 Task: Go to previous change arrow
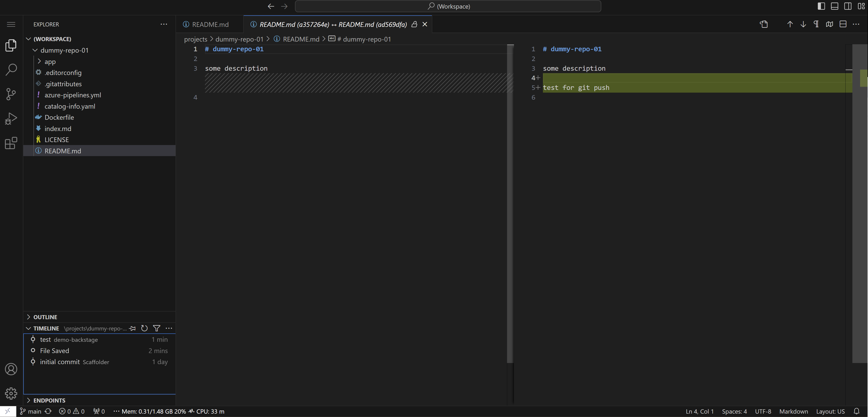790,24
